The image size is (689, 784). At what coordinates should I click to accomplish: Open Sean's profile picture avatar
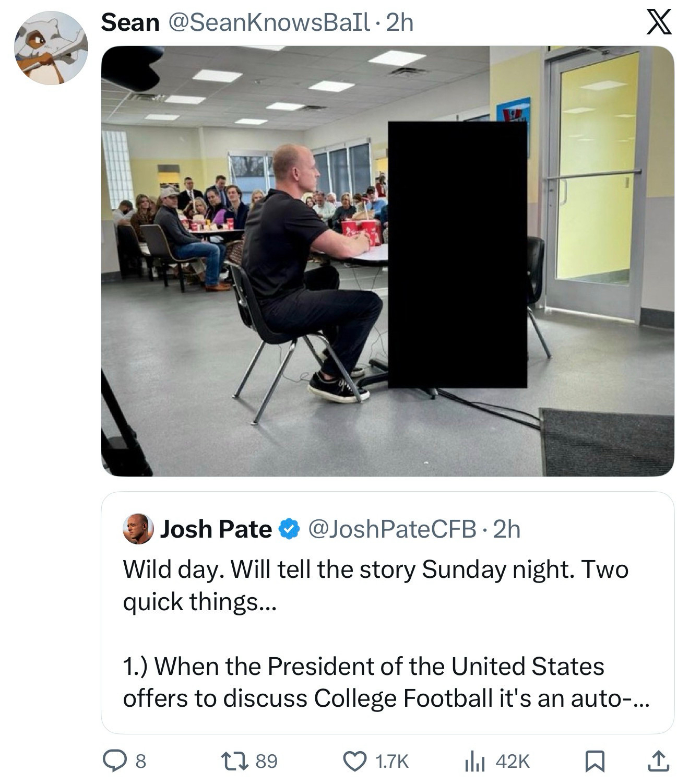click(x=51, y=47)
